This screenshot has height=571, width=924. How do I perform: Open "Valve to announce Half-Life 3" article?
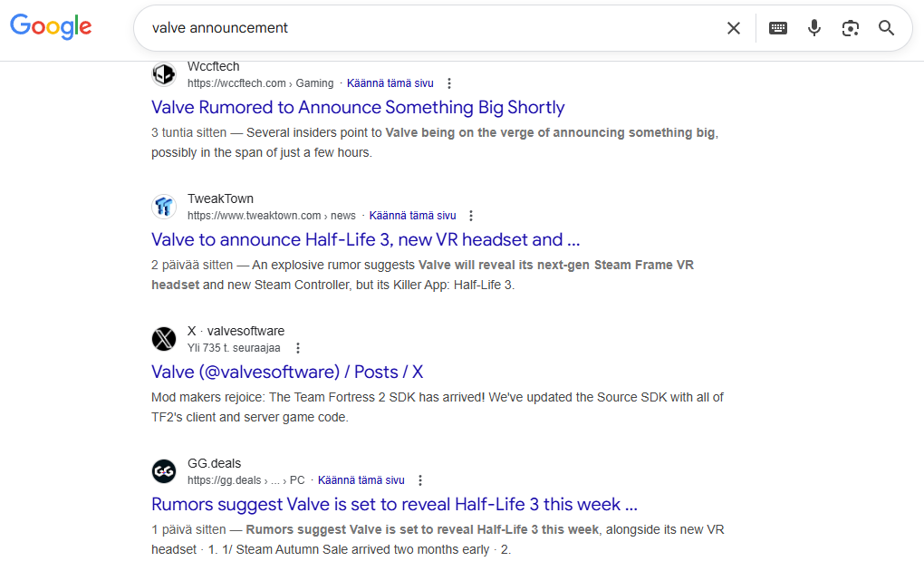coord(365,239)
